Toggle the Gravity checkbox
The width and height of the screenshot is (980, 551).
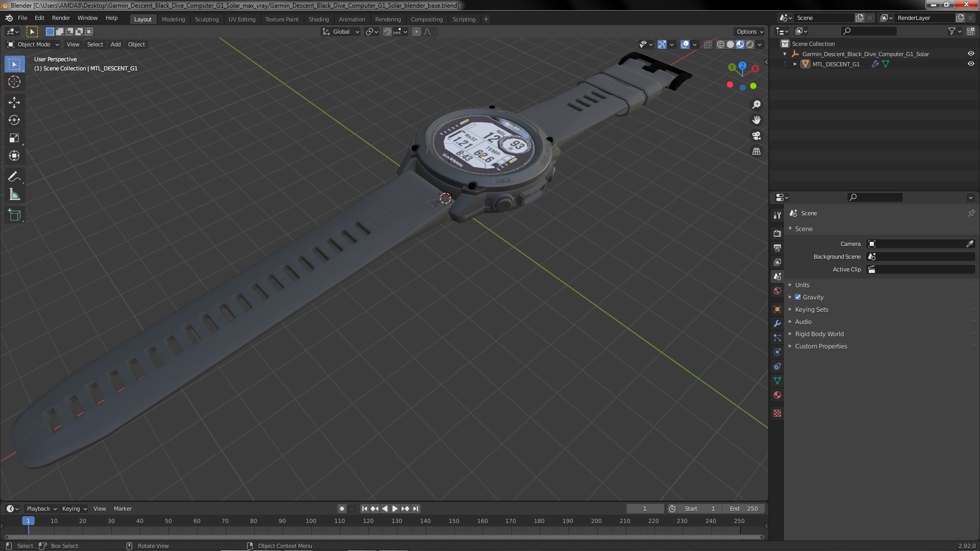click(798, 297)
